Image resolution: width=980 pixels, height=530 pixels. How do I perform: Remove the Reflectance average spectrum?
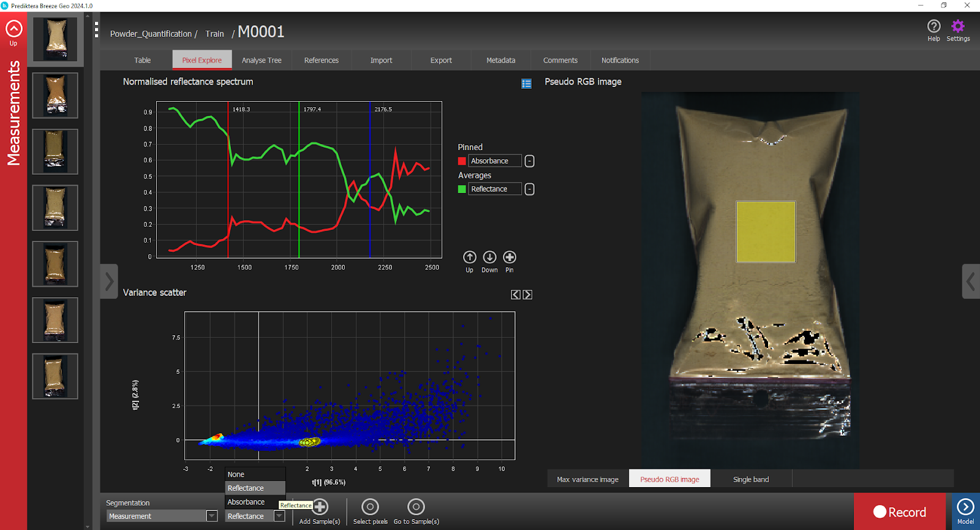(530, 189)
